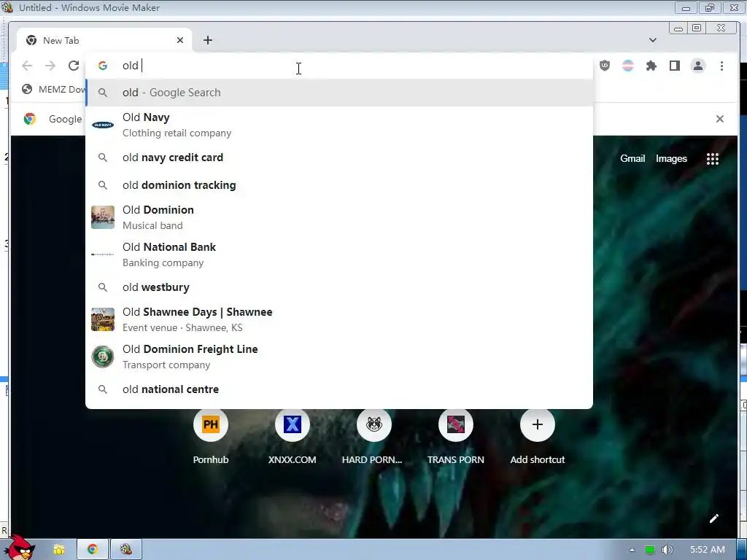Open the XNXX.COM shortcut tile
This screenshot has width=747, height=560.
pos(292,436)
